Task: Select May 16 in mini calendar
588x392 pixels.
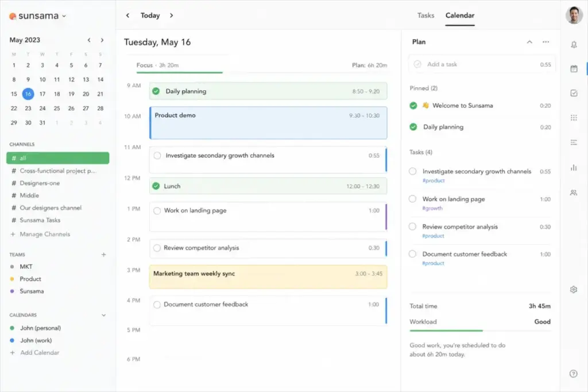Action: [x=28, y=94]
